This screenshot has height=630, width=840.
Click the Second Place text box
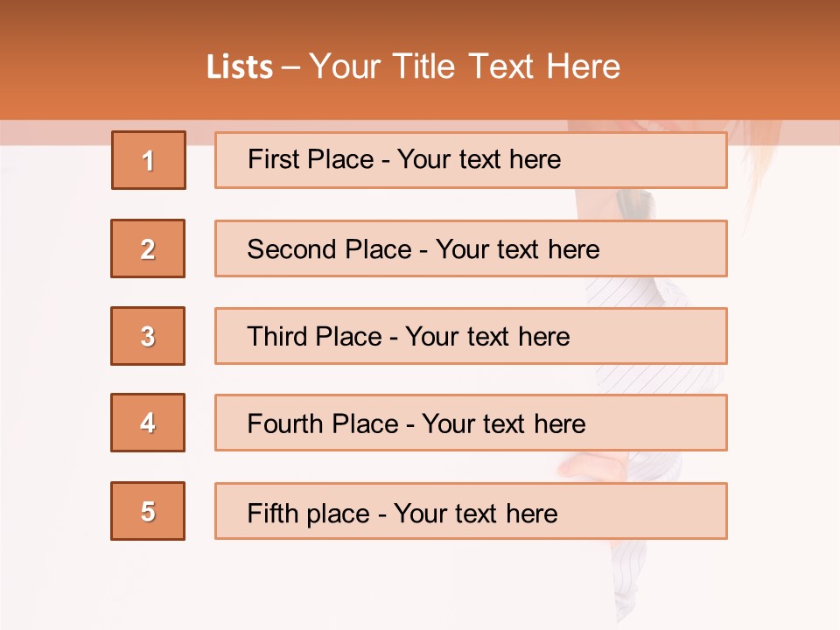pos(471,248)
